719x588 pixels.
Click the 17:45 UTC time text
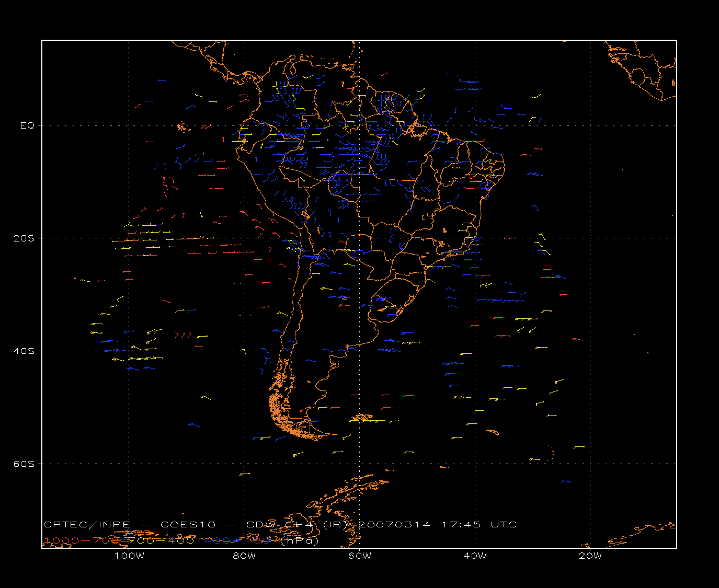pyautogui.click(x=480, y=525)
